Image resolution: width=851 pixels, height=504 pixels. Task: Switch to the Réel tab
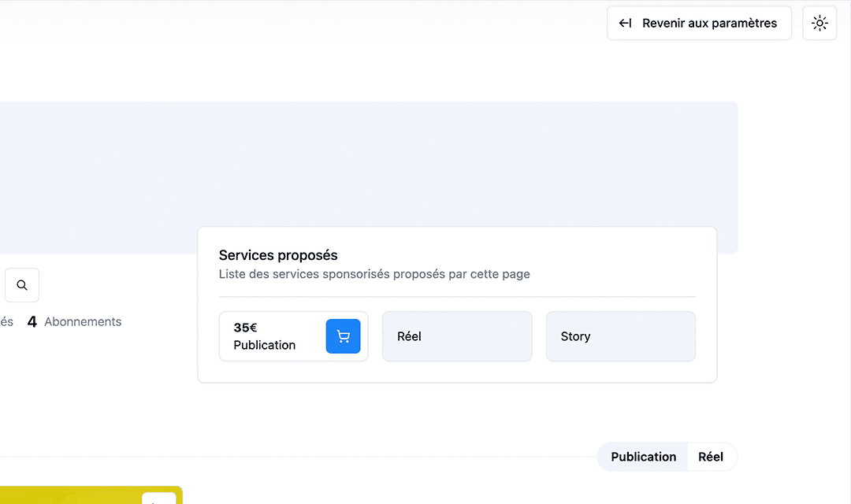(711, 457)
